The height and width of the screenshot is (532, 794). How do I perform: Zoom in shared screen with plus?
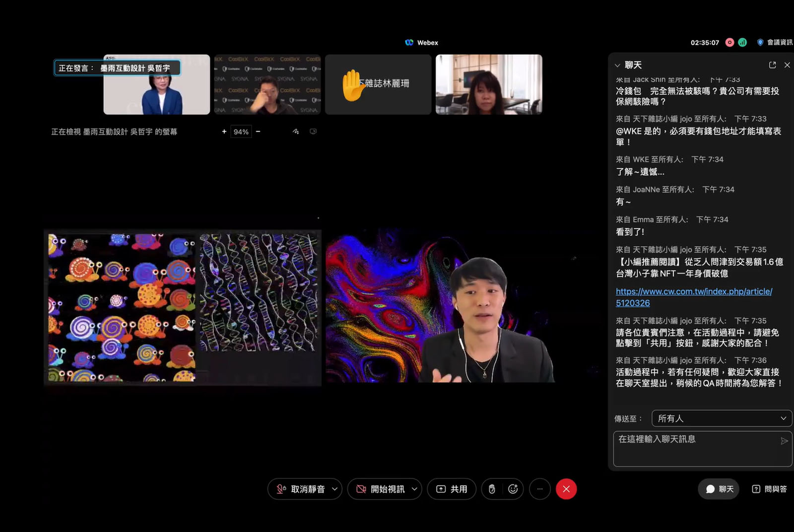(x=224, y=132)
